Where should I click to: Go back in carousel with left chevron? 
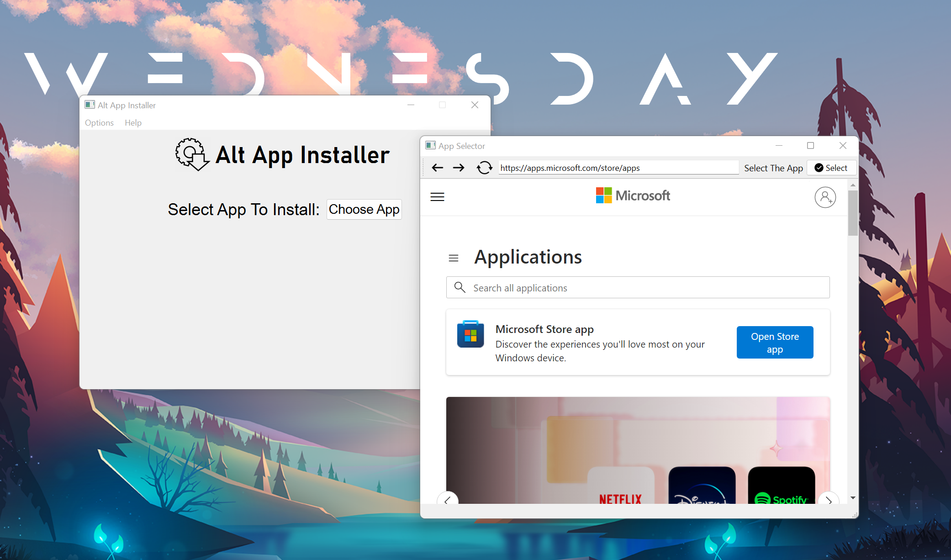[x=448, y=501]
